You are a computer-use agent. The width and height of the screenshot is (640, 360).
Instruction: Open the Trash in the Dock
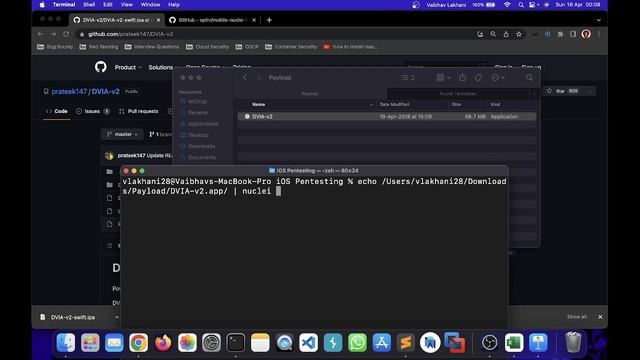point(573,342)
